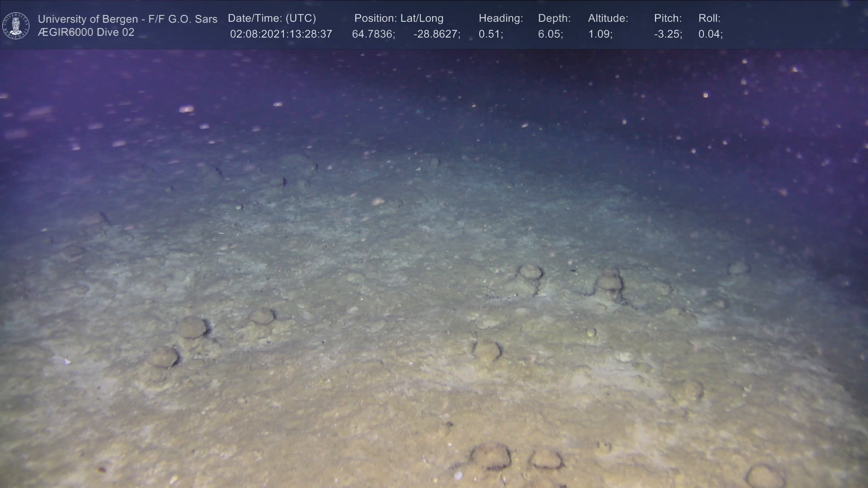Click the 'Altitude:' header label
The height and width of the screenshot is (488, 868).
coord(608,19)
